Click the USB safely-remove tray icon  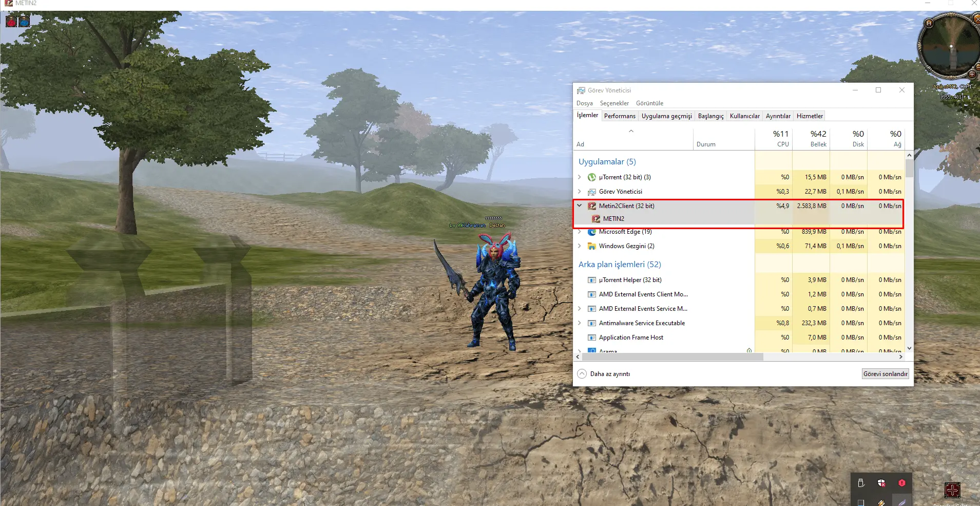(x=861, y=483)
